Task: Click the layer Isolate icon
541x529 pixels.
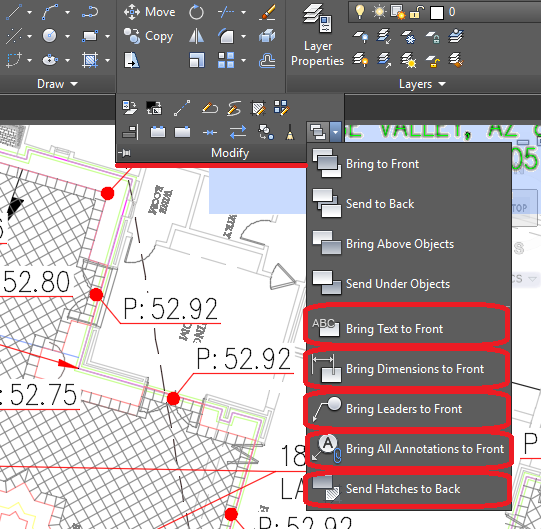Action: coord(384,36)
